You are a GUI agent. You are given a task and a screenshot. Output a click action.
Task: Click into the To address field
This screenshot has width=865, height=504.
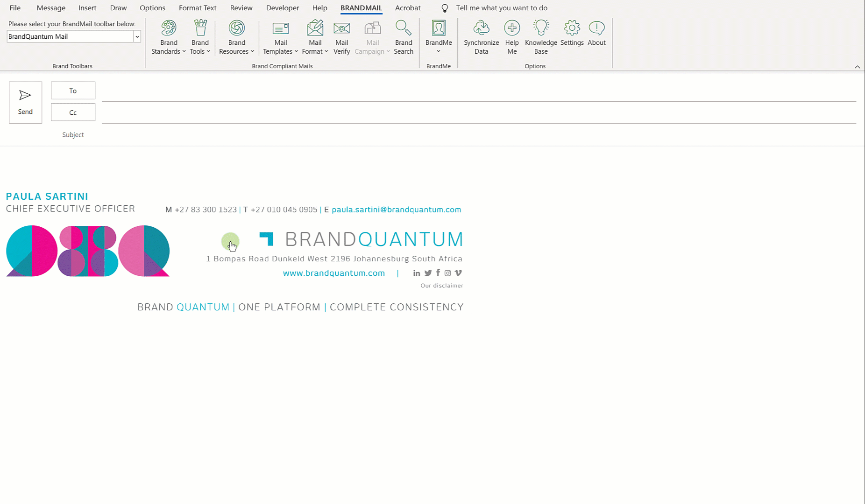[x=479, y=91]
